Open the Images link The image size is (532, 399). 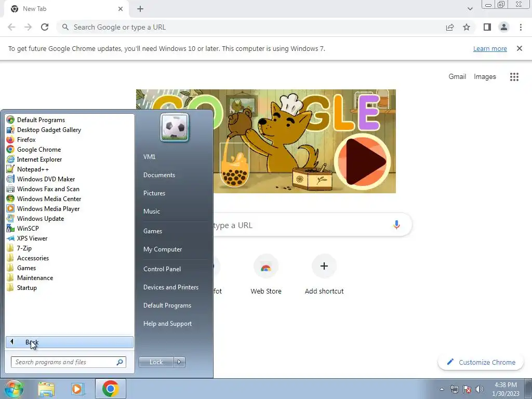point(485,77)
